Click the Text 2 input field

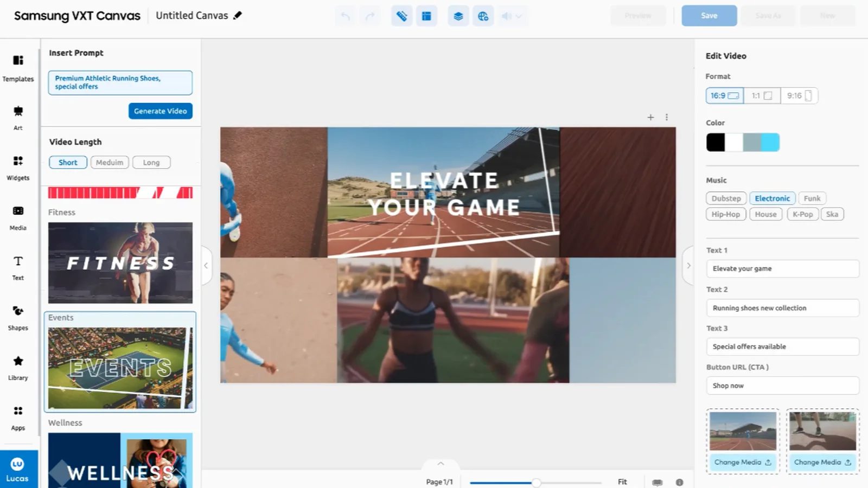point(782,308)
